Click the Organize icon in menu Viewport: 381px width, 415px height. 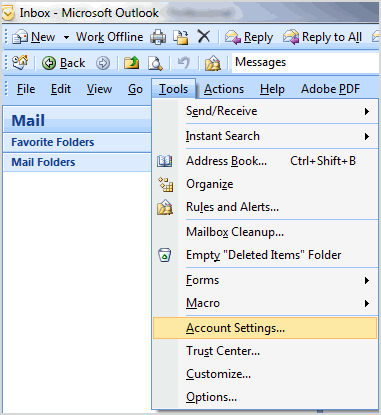[x=165, y=184]
